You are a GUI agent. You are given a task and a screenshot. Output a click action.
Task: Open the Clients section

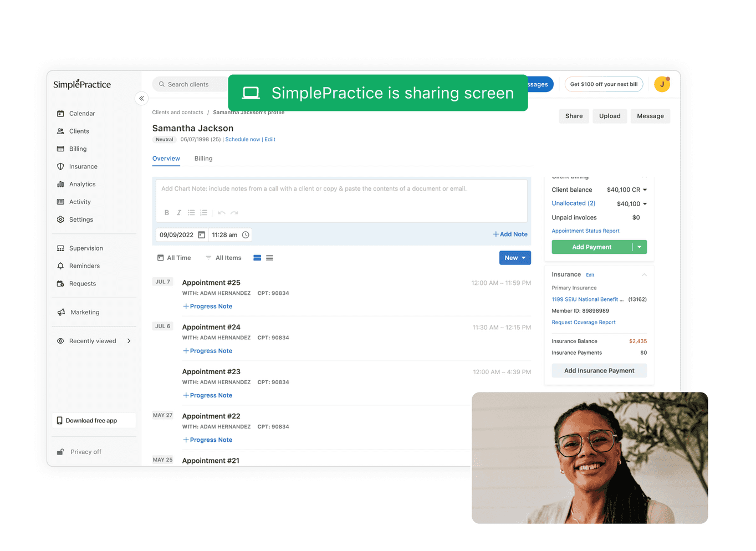pos(73,131)
